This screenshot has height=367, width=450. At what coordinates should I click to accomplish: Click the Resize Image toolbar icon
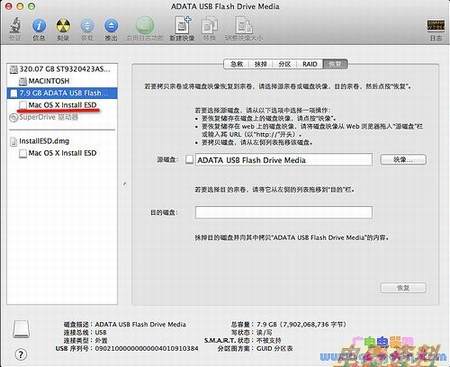click(244, 25)
